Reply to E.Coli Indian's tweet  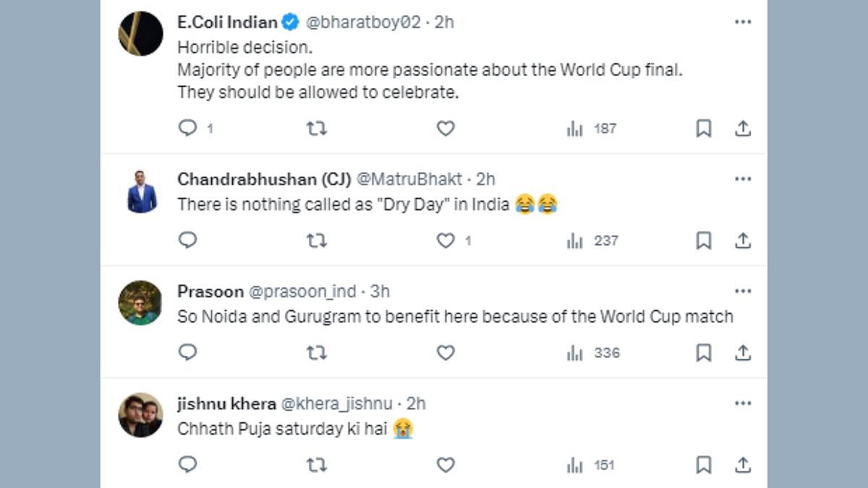point(187,129)
